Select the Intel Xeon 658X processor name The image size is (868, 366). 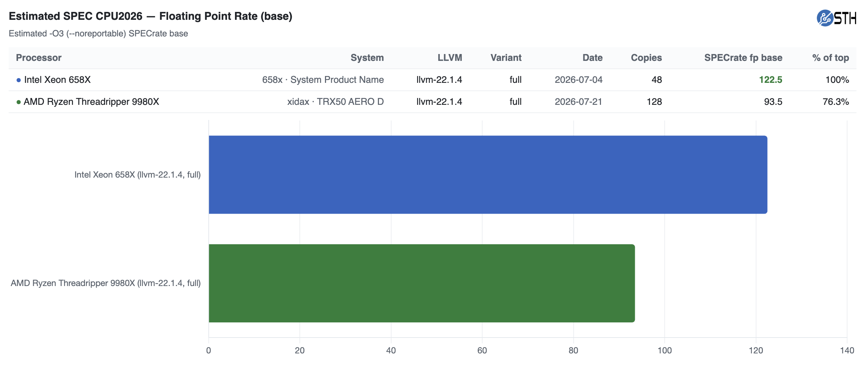(x=57, y=80)
